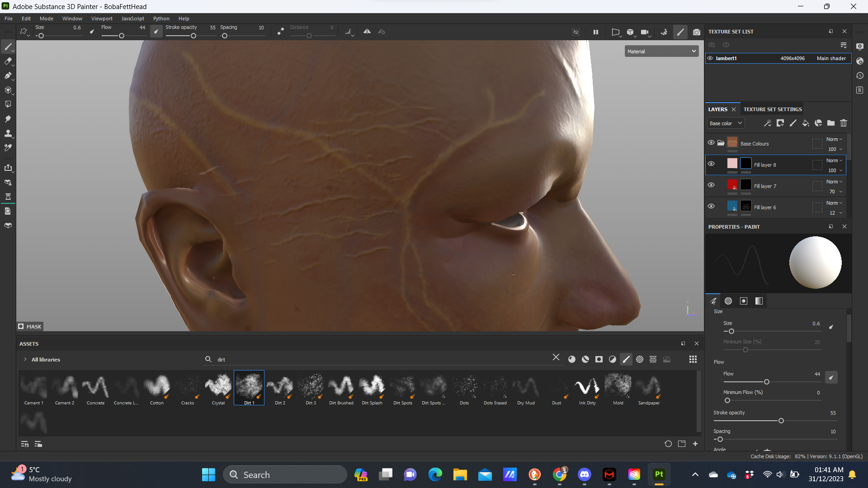Delete the selected layer

point(844,123)
